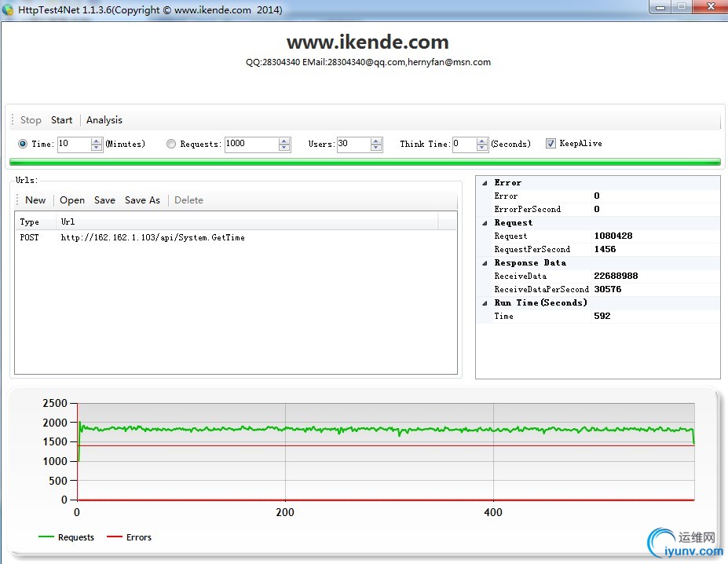Image resolution: width=728 pixels, height=564 pixels.
Task: Click the Type column header
Action: click(x=35, y=222)
